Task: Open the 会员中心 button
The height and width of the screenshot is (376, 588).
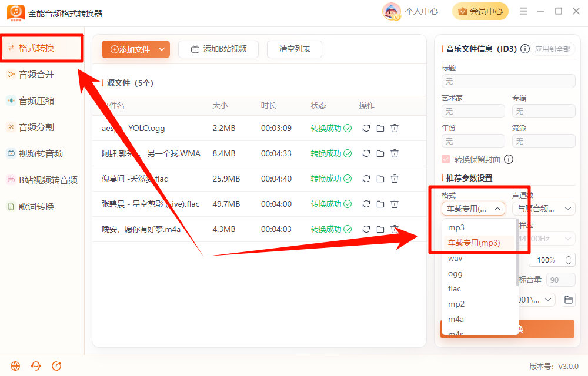Action: 480,11
